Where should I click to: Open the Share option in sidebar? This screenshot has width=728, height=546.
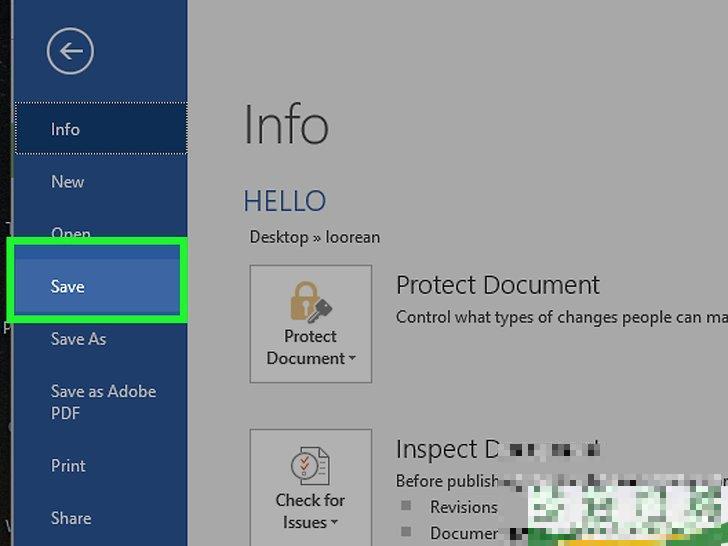click(x=71, y=518)
